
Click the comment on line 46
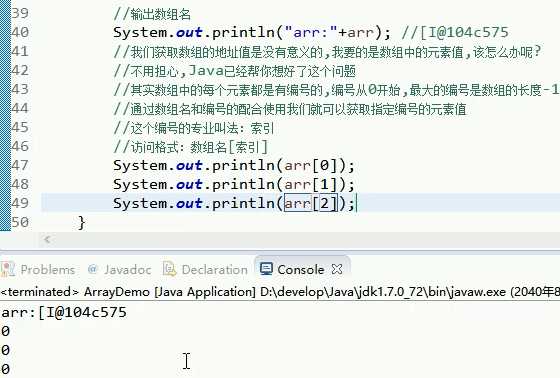[x=191, y=147]
